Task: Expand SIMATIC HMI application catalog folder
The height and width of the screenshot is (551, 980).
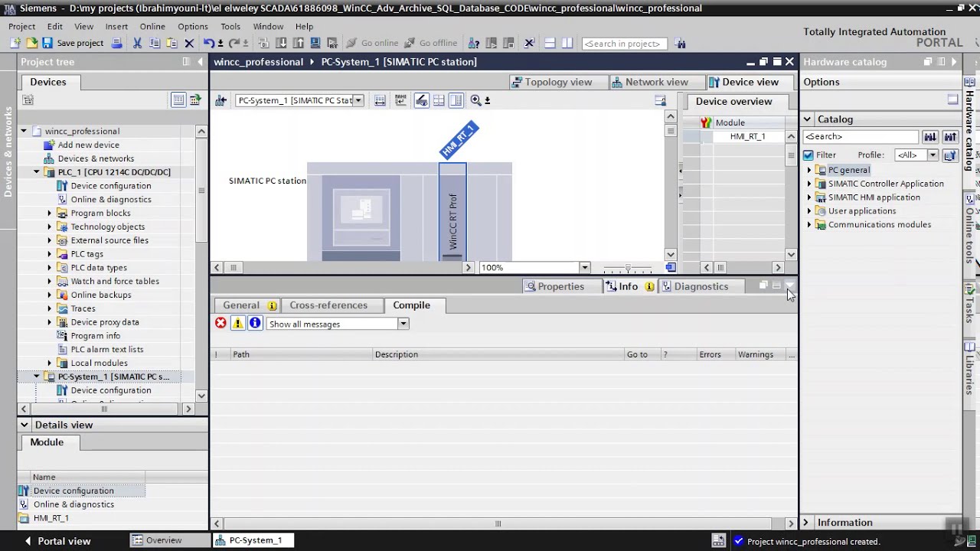Action: pyautogui.click(x=809, y=197)
